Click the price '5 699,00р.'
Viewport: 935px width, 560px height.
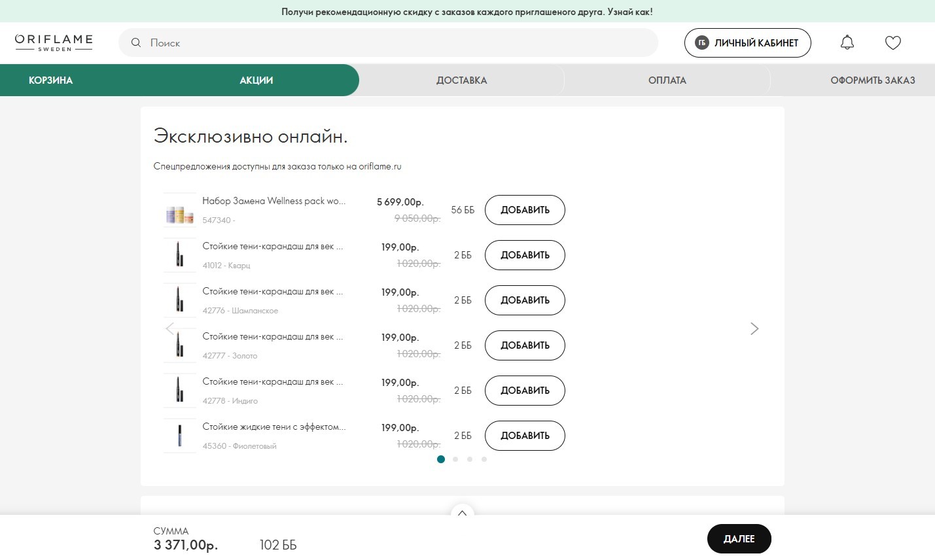coord(400,202)
